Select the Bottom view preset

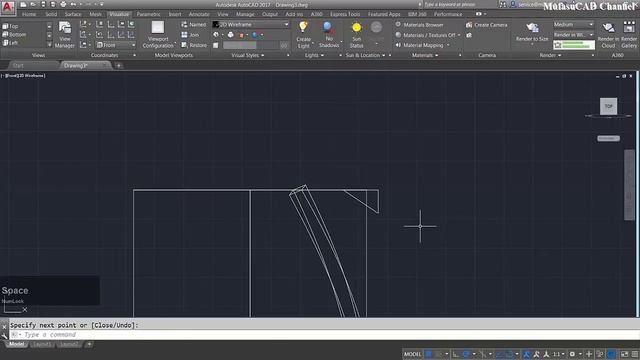(14, 35)
